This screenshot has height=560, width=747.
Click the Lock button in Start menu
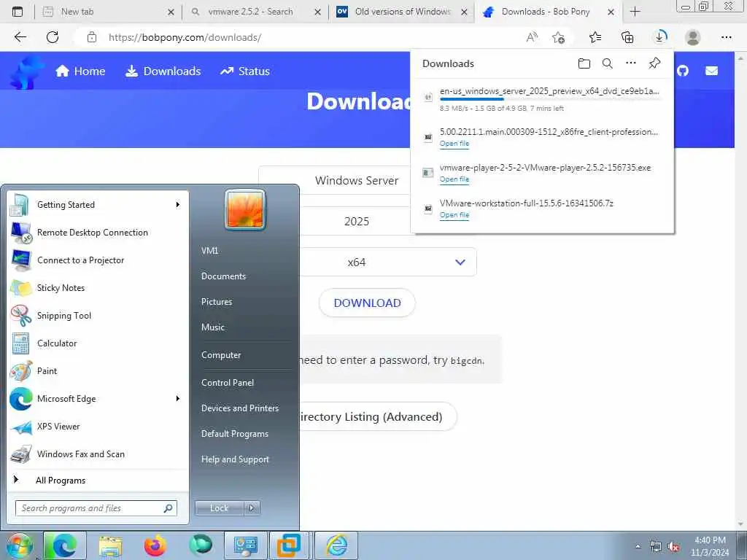point(219,508)
